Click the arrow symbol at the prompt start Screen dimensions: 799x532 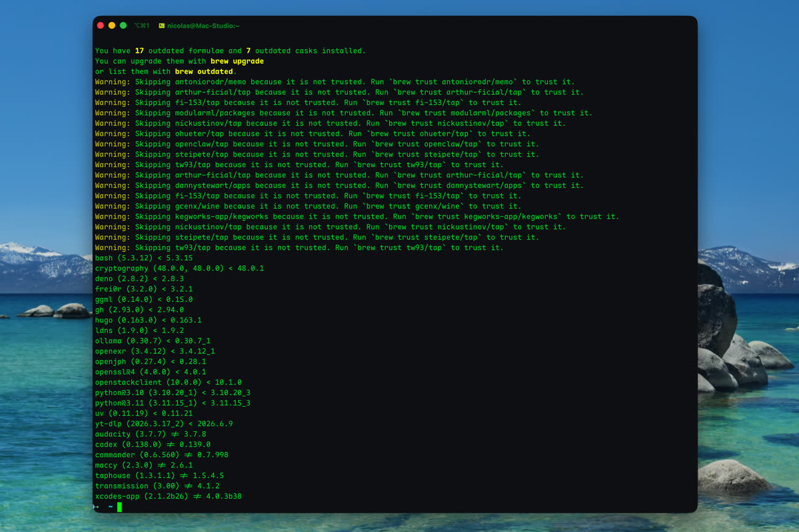(x=96, y=507)
